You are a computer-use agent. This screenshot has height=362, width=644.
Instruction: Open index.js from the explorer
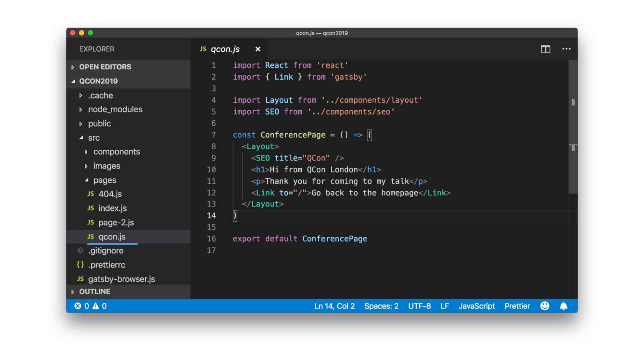click(112, 208)
